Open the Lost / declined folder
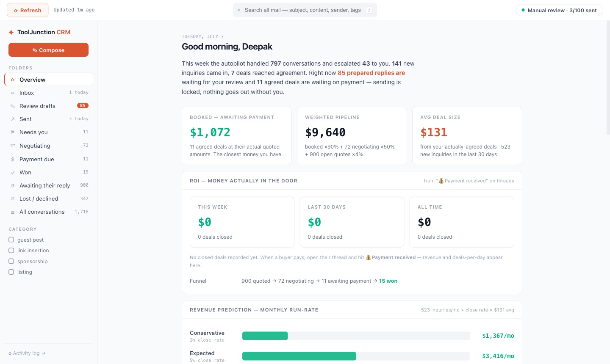610x364 pixels. point(49,199)
